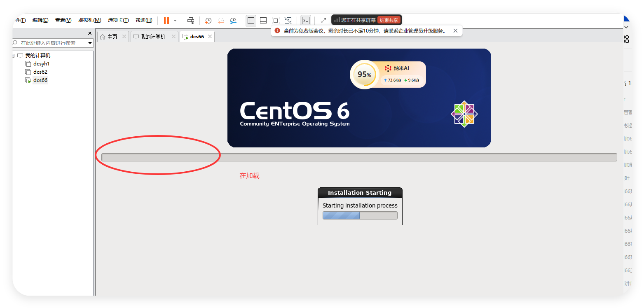Click the CentOS pinwheel logo
644x308 pixels.
click(x=464, y=114)
